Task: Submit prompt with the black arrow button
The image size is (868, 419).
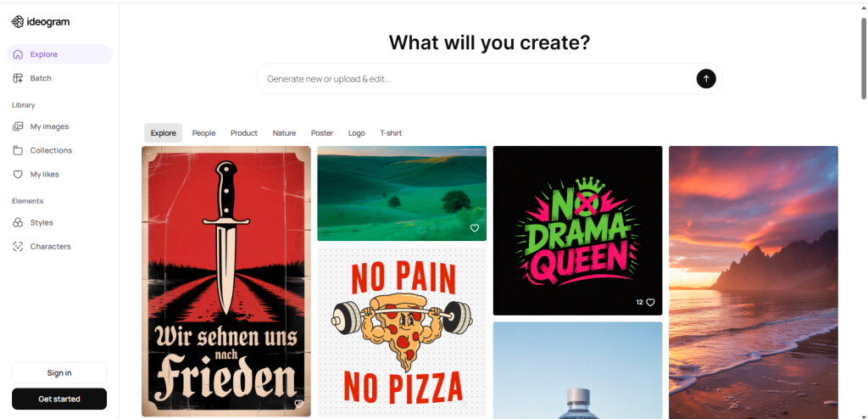Action: [x=706, y=79]
